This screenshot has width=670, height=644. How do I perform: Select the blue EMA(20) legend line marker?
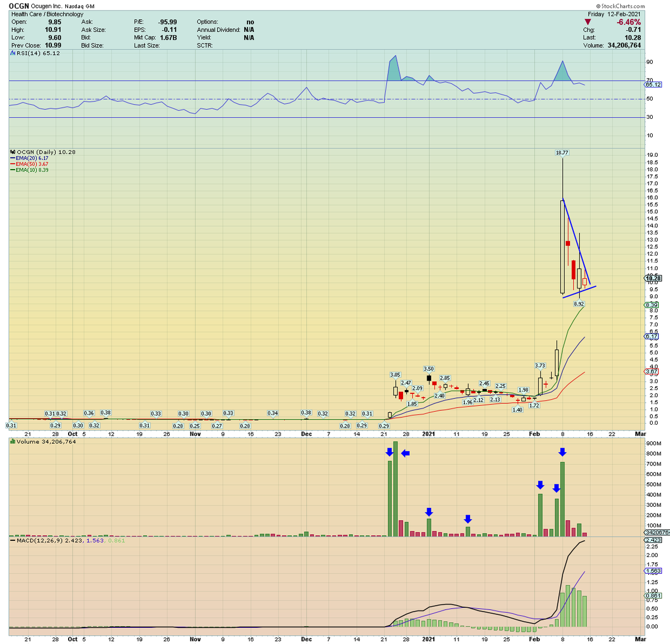(12, 158)
